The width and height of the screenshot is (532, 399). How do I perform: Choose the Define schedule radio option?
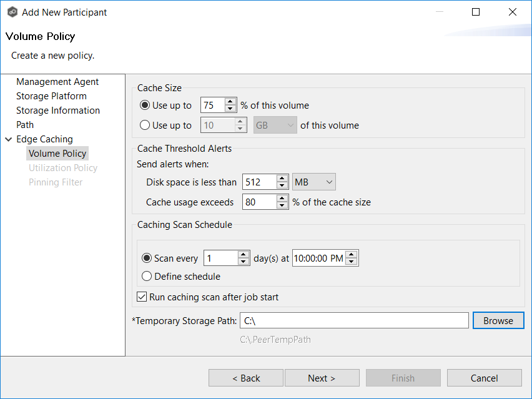point(147,276)
